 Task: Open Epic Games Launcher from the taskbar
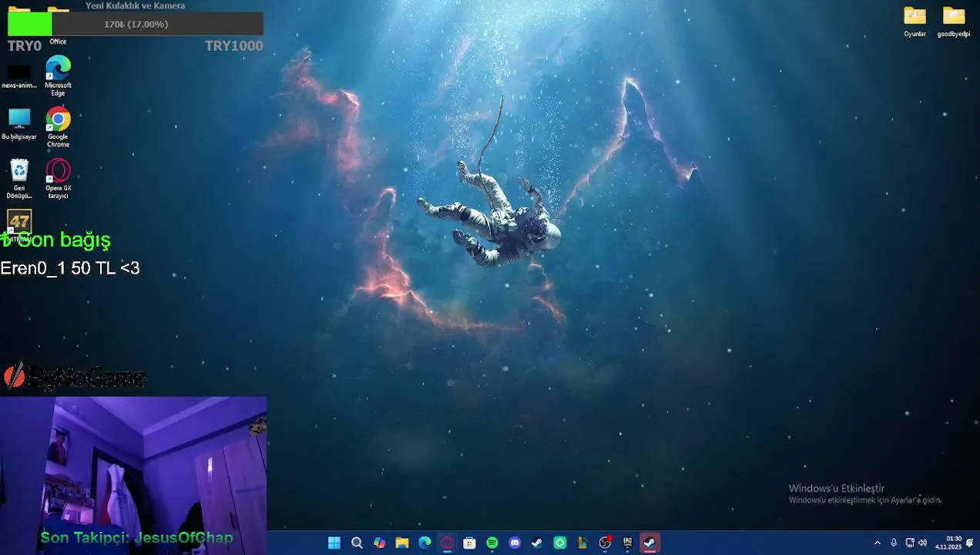coord(627,543)
